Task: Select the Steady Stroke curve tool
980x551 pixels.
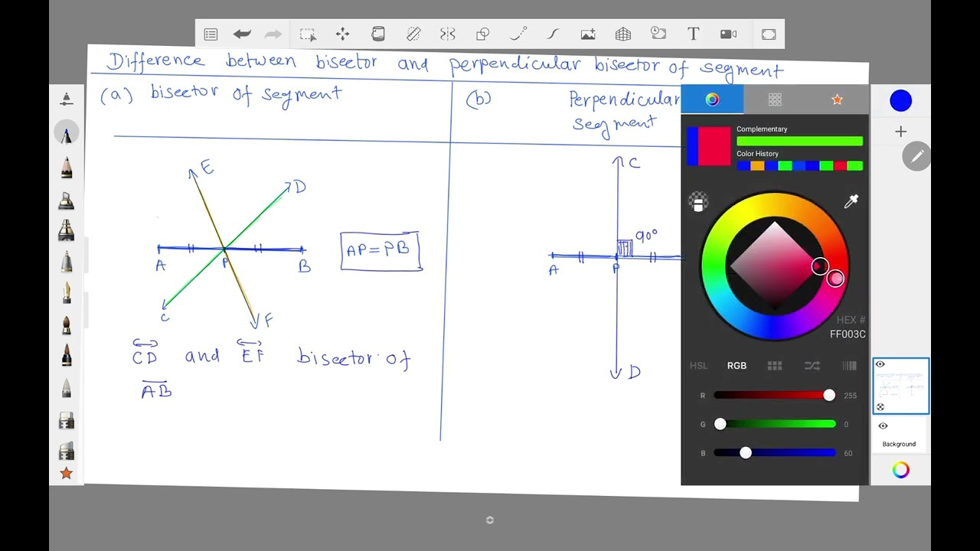Action: 553,34
